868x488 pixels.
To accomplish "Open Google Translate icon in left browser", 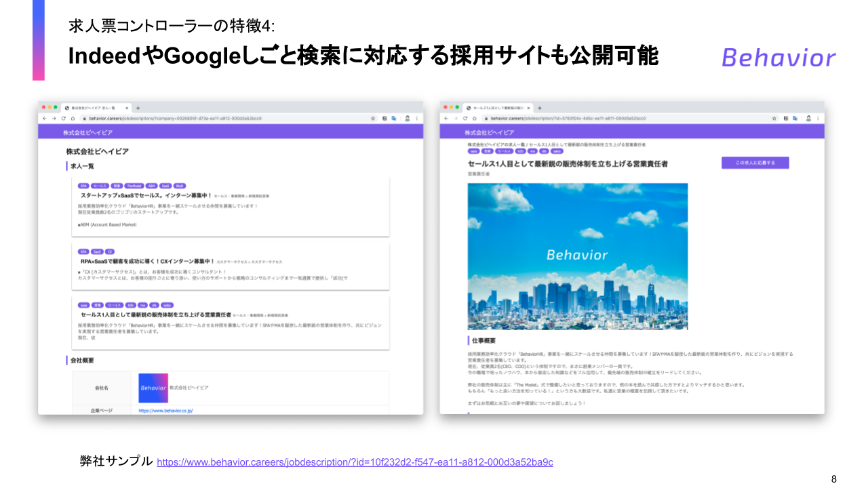I will click(394, 118).
